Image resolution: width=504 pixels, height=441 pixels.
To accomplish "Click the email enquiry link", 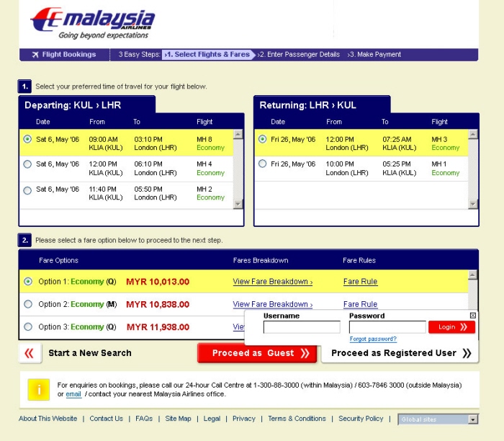I will coord(73,394).
